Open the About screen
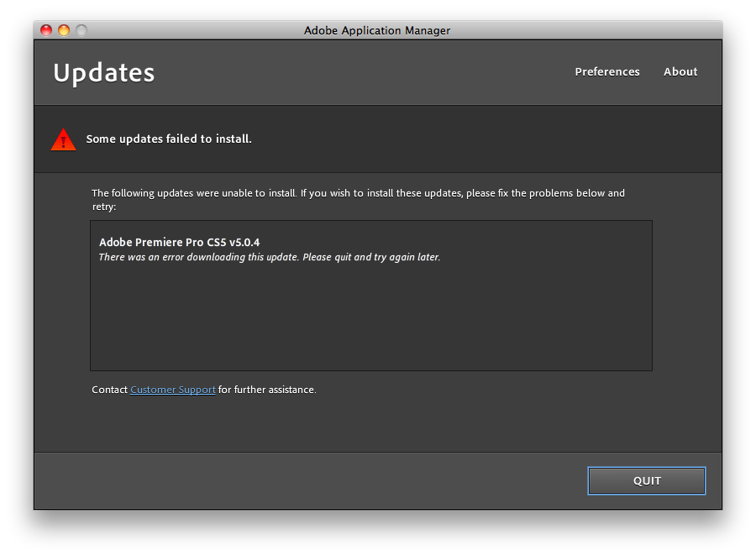 pyautogui.click(x=680, y=72)
